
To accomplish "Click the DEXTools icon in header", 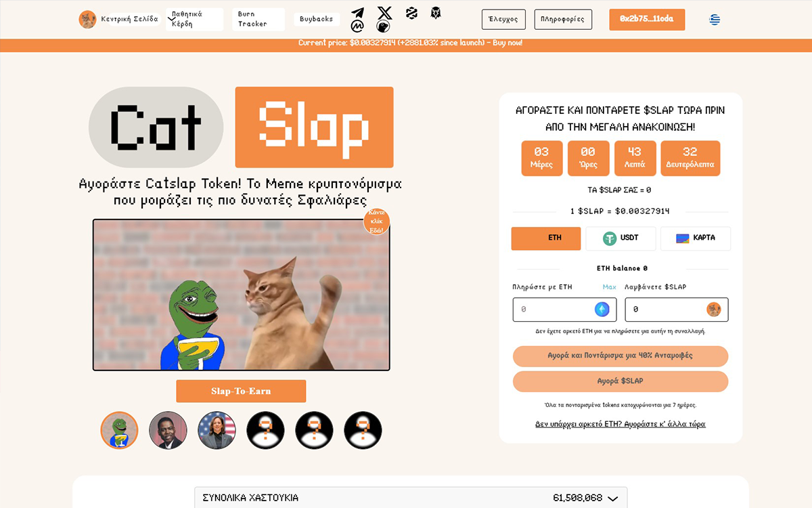I will pyautogui.click(x=411, y=12).
